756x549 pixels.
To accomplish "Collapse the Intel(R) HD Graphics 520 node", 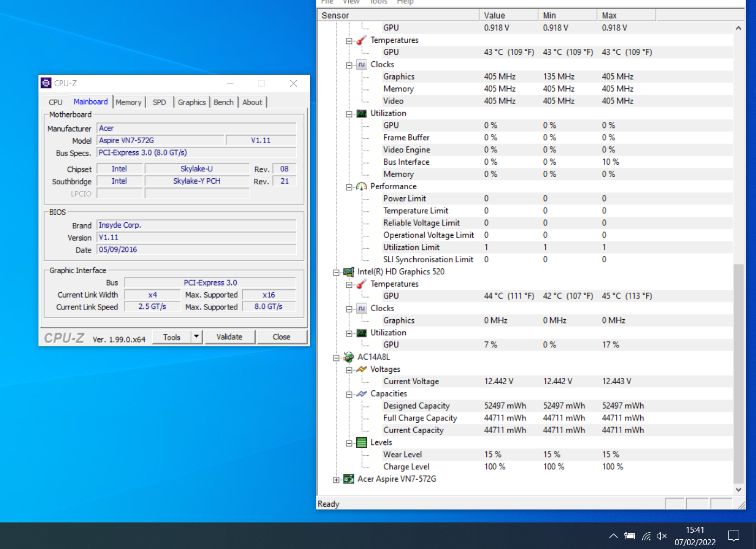I will pyautogui.click(x=336, y=273).
